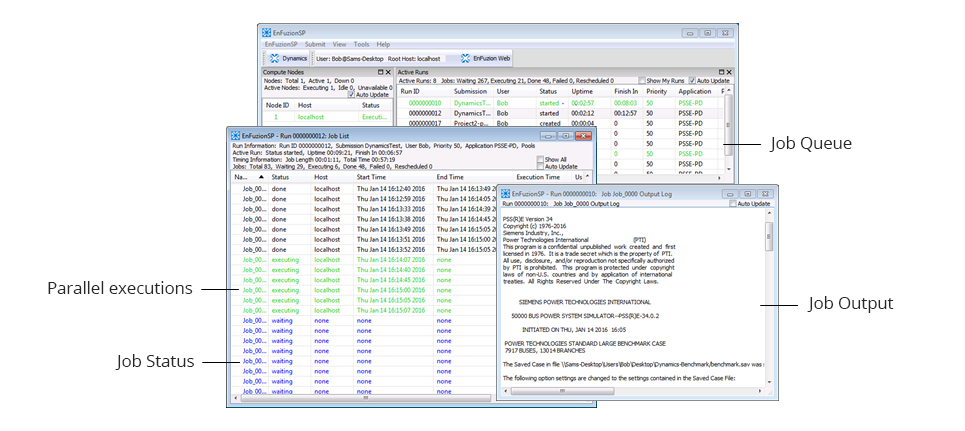Enable Show All in Job List window
The height and width of the screenshot is (431, 965).
[x=540, y=159]
